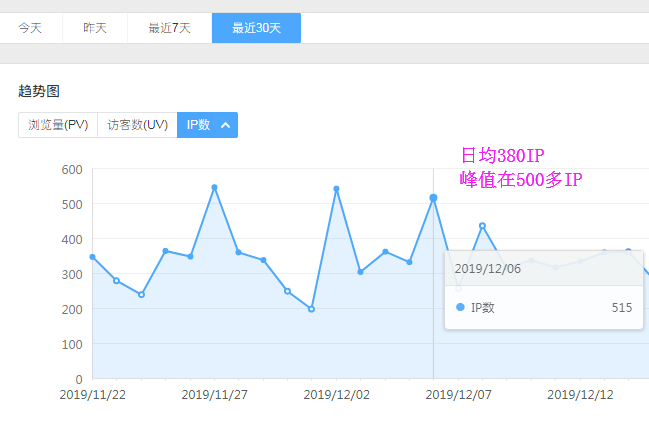Select the 最近7天 time range
This screenshot has width=649, height=422.
click(x=169, y=28)
